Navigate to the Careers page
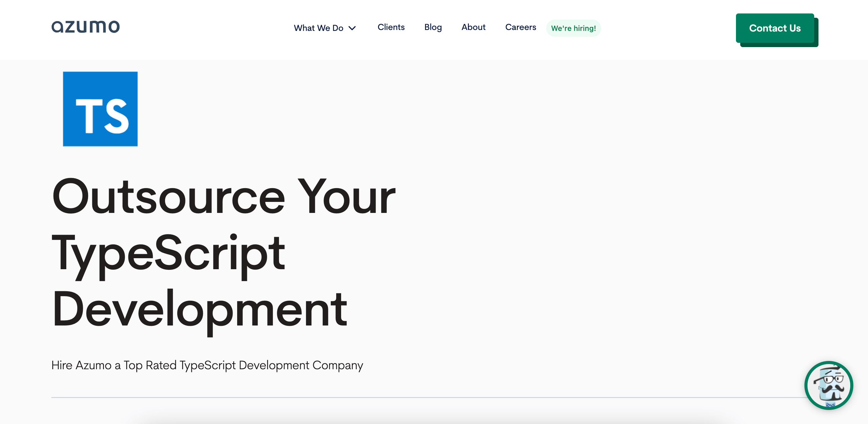 pos(520,27)
